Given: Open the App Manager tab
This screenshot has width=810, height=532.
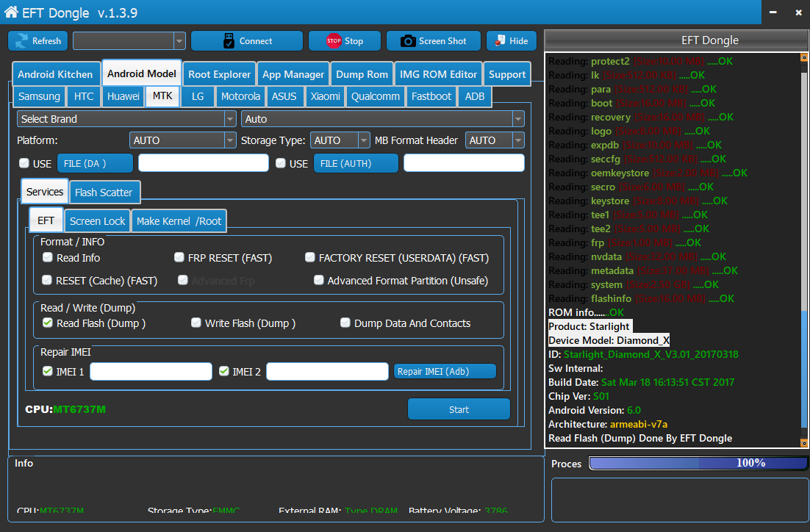Looking at the screenshot, I should (293, 74).
